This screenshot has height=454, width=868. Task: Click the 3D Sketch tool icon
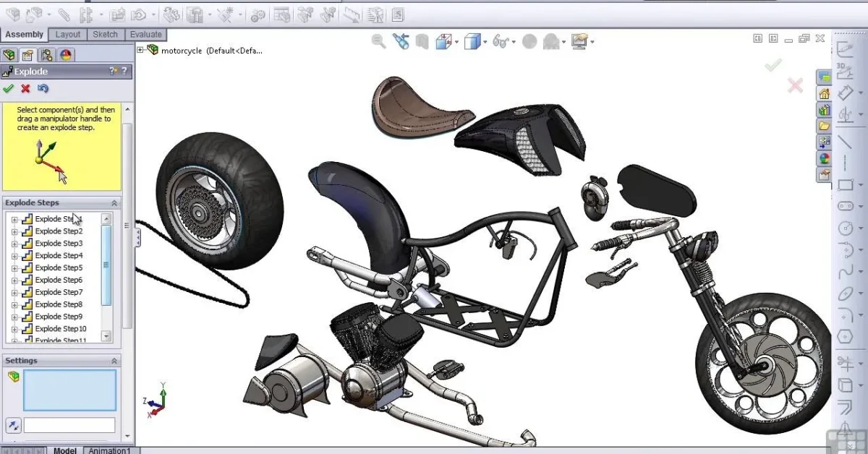tap(844, 70)
